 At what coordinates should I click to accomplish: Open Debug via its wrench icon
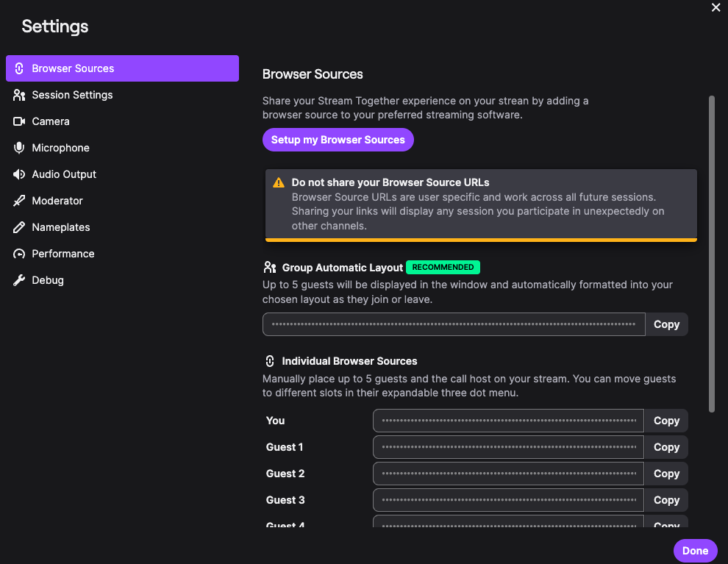tap(19, 280)
